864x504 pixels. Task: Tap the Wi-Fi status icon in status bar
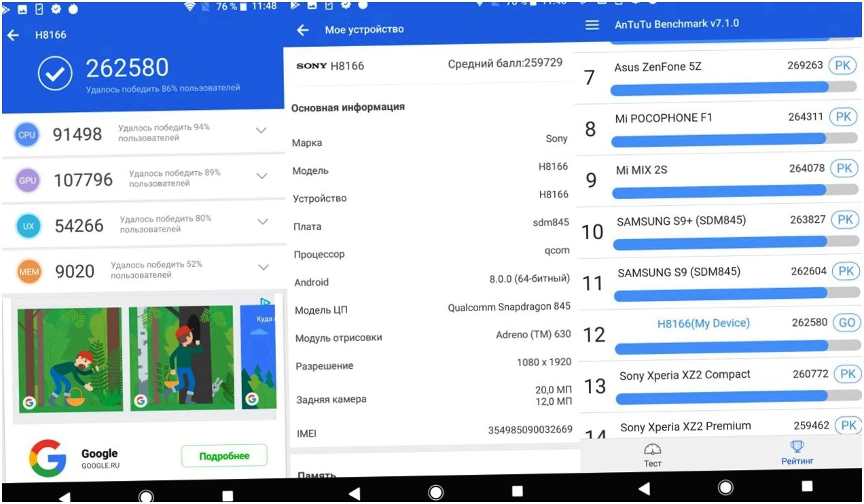[191, 7]
